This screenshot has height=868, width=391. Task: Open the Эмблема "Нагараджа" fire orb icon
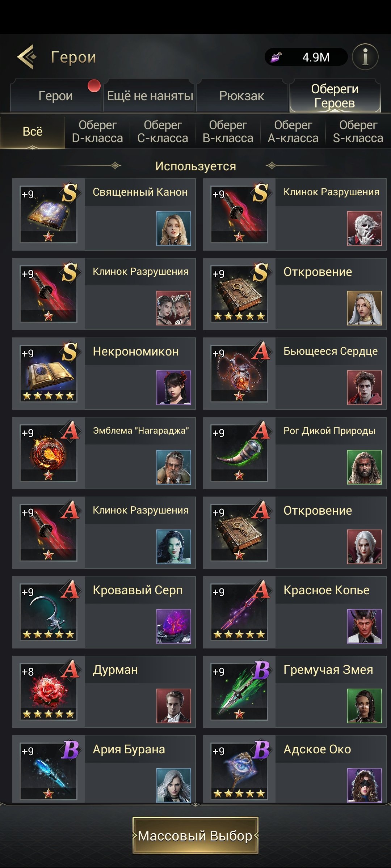coord(49,453)
